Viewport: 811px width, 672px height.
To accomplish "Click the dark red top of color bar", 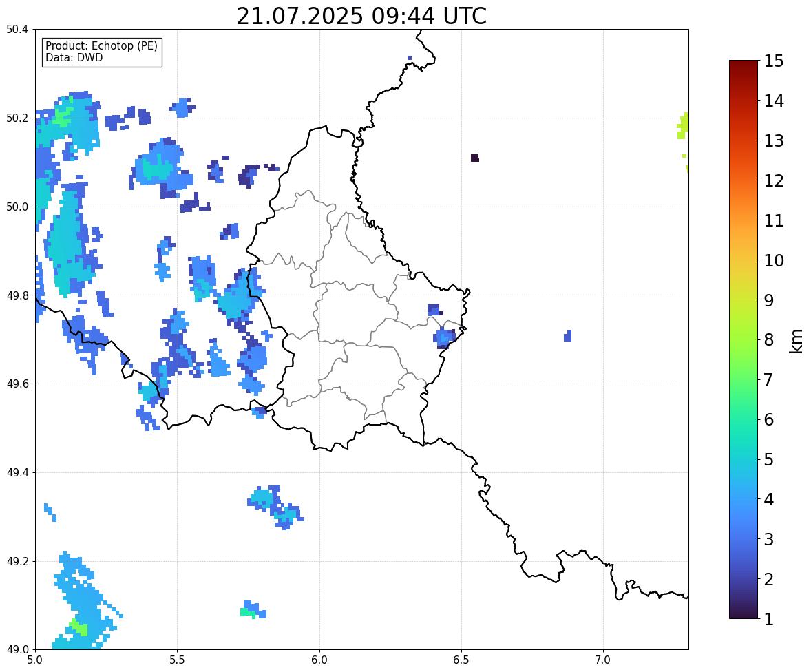I will [744, 65].
